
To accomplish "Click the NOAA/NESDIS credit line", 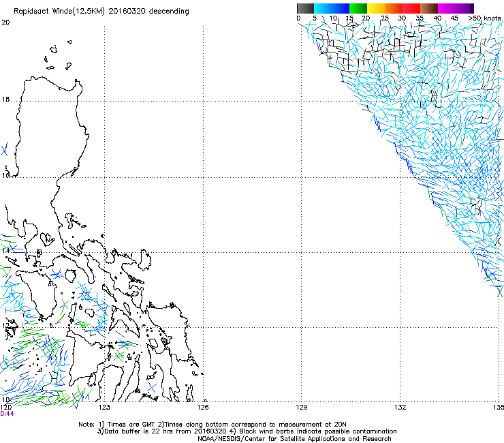I will 294,439.
